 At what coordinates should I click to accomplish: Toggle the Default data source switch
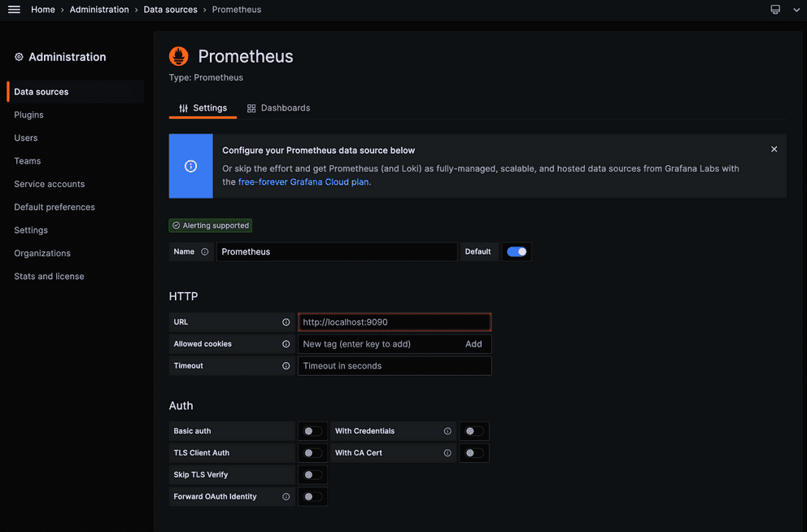517,252
